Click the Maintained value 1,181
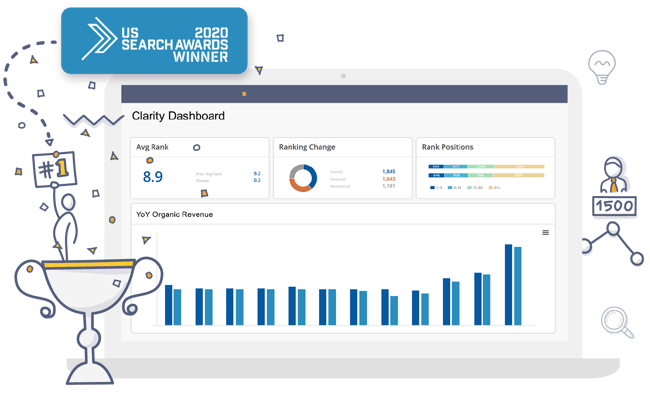Viewport: 650px width, 393px height. click(x=389, y=186)
